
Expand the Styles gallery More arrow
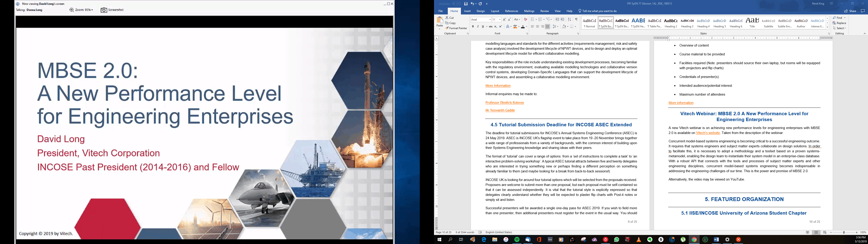tap(828, 27)
